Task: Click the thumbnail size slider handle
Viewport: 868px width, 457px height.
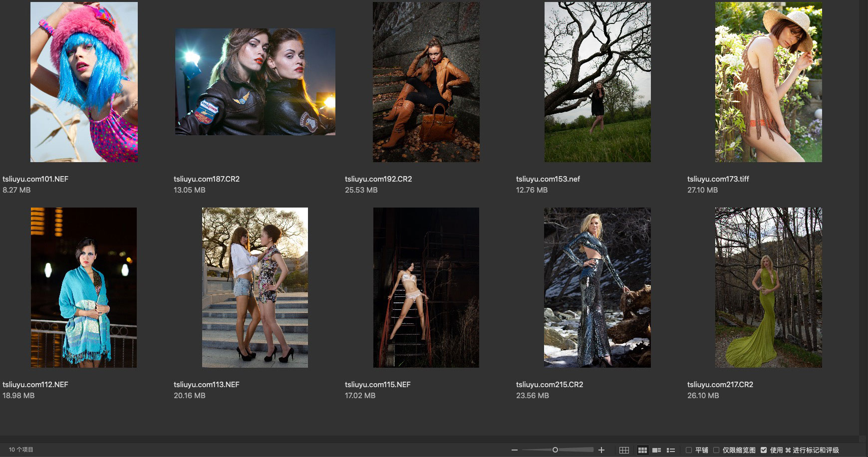Action: tap(555, 450)
